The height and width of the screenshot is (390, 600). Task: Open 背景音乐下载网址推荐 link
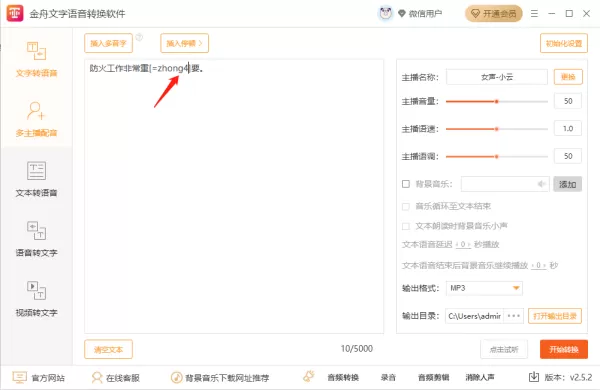click(220, 378)
